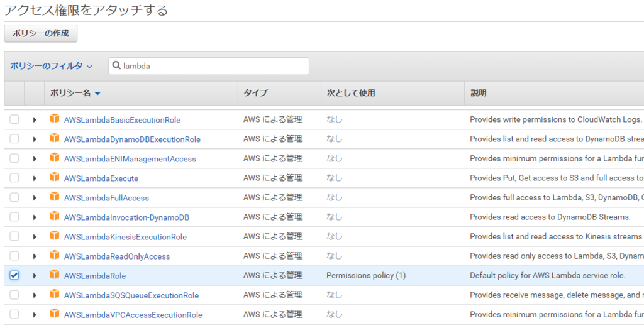Open the AWSLambdaInvocation-DynamoDB policy link
The width and height of the screenshot is (644, 328).
126,217
